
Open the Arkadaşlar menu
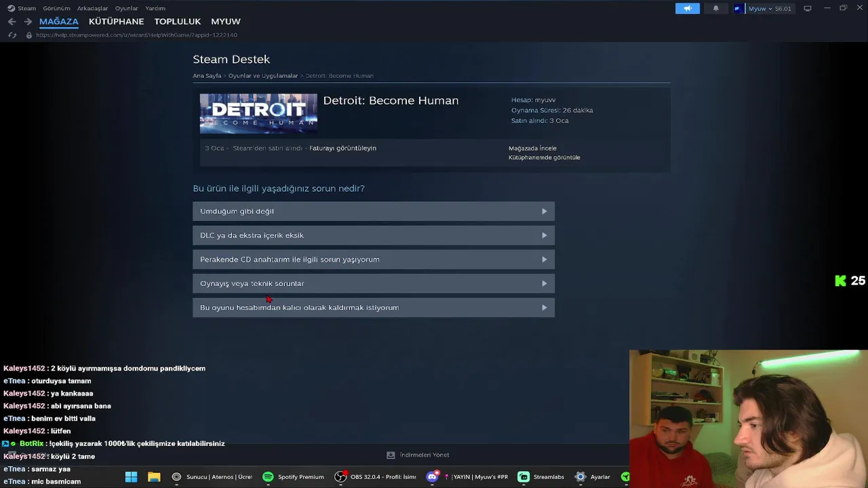click(92, 8)
